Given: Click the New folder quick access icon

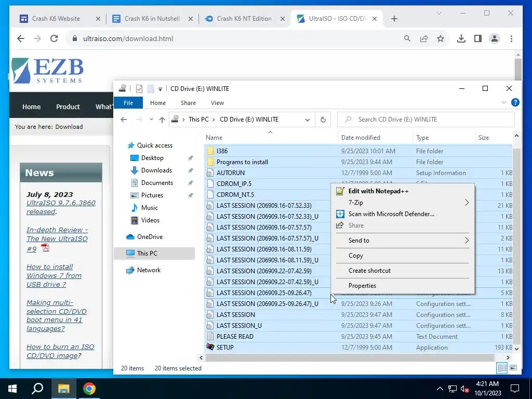Looking at the screenshot, I should 151,89.
